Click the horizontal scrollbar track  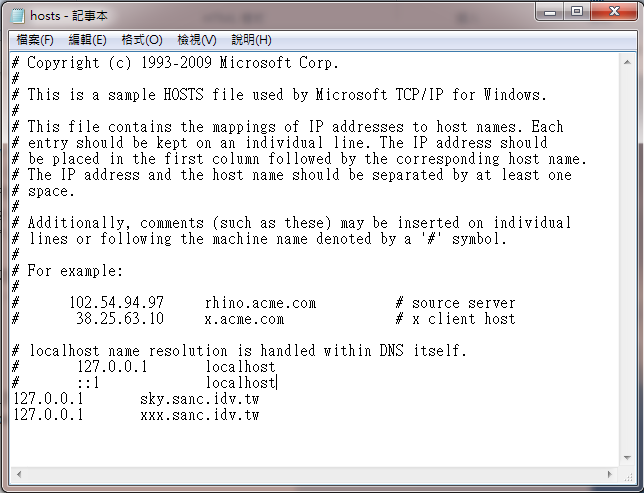click(315, 474)
